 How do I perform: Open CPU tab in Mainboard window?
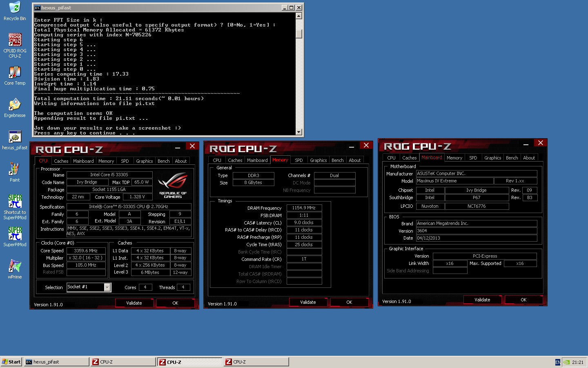(x=392, y=158)
